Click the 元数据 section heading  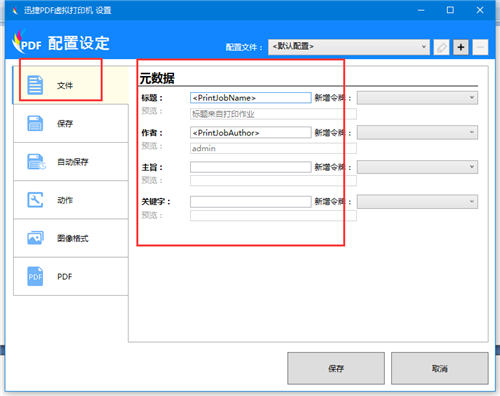pyautogui.click(x=157, y=78)
